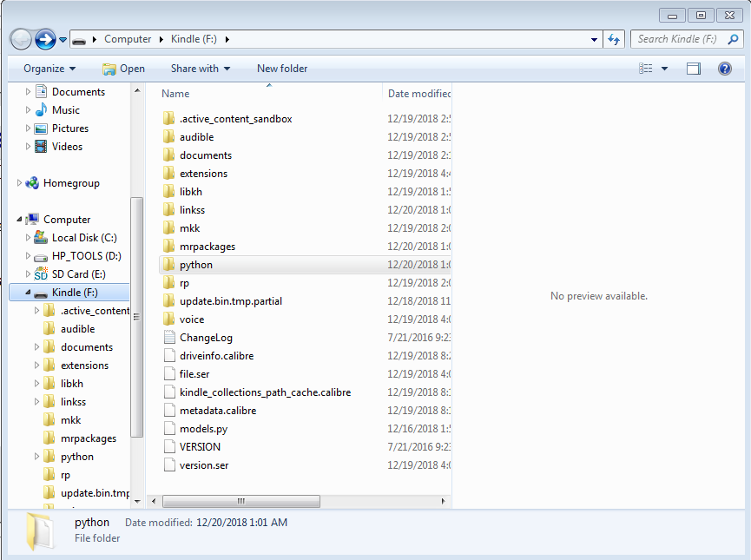
Task: Select the voice folder in file list
Action: tap(192, 320)
